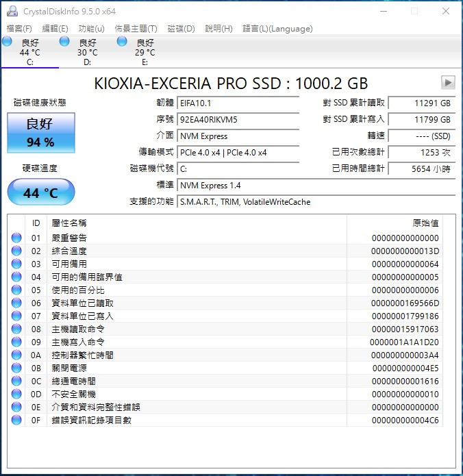Click raw value 000000169566D
The height and width of the screenshot is (476, 463).
click(x=405, y=303)
